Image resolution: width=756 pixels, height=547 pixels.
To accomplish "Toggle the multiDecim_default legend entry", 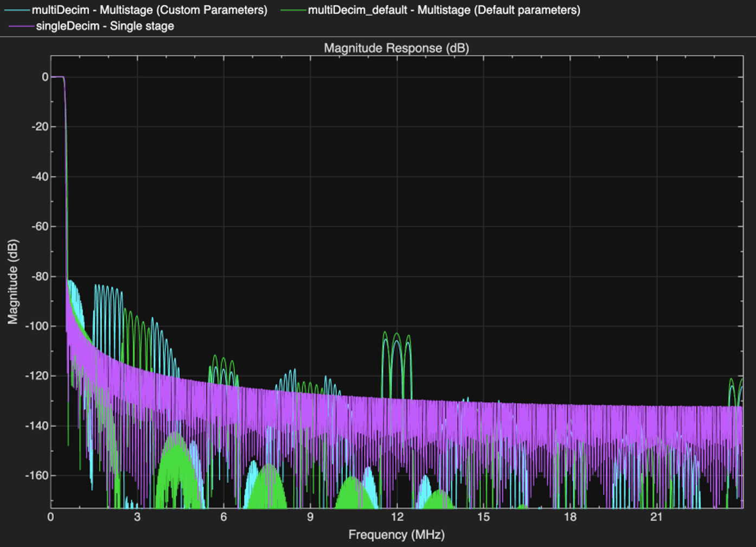I will (x=444, y=10).
